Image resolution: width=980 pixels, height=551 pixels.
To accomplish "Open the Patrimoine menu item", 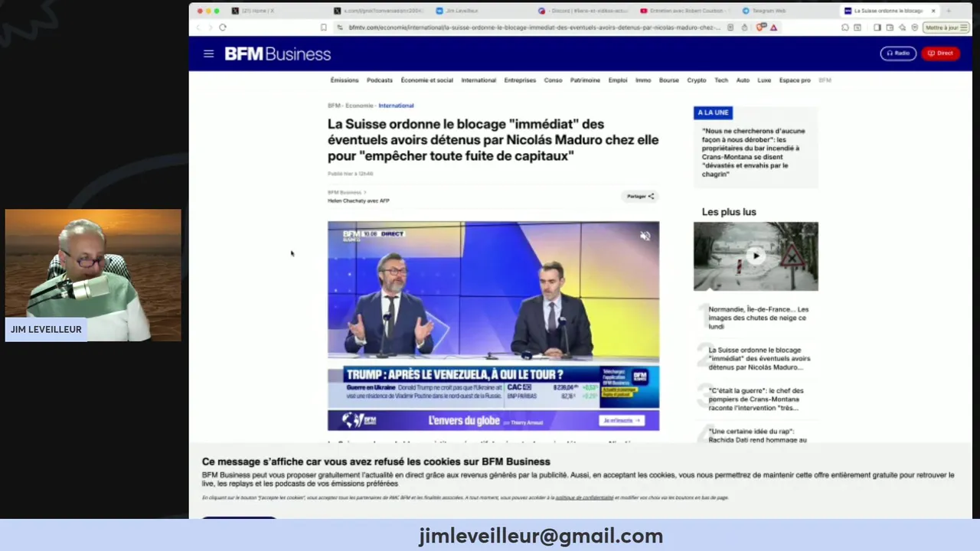I will 586,80.
